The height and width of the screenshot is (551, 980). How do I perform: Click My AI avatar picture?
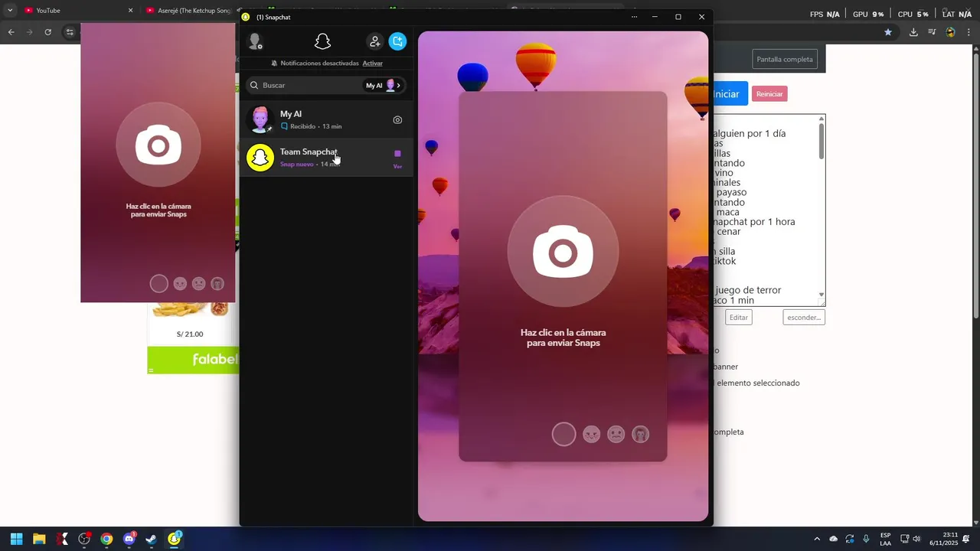[x=260, y=119]
